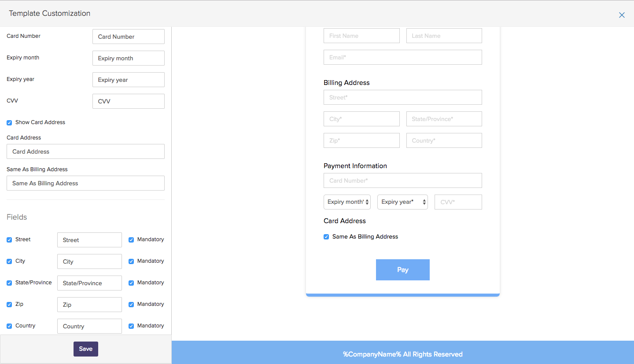
Task: Click the Email field in the preview form
Action: [402, 57]
